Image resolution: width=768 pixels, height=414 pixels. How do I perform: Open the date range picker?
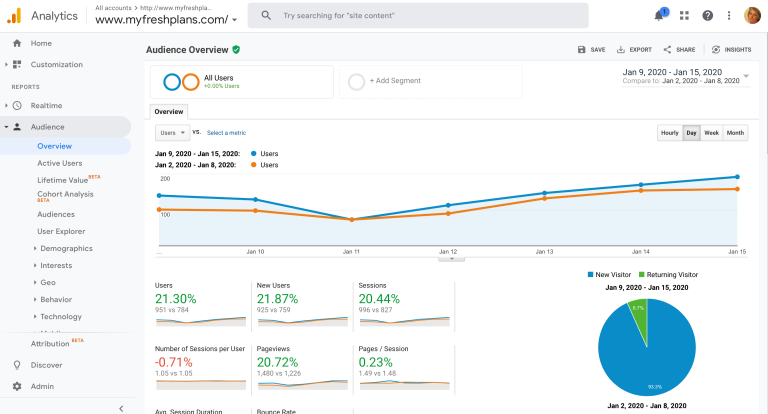(x=686, y=76)
